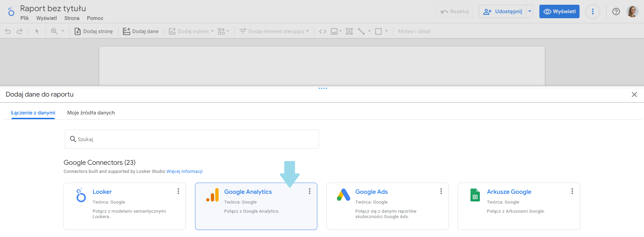Open the Pomoc menu

click(x=95, y=18)
